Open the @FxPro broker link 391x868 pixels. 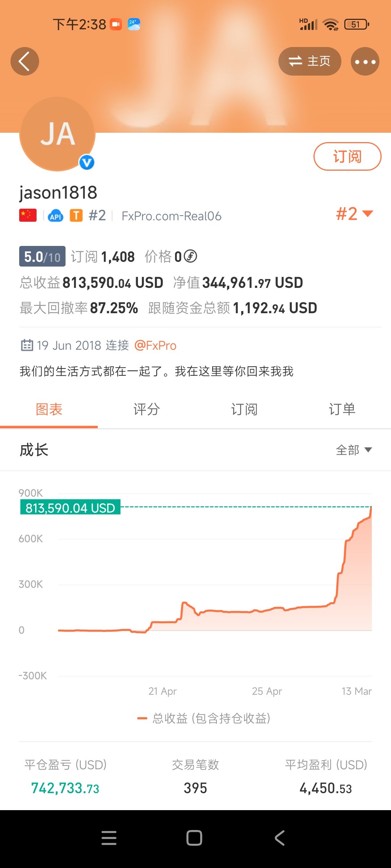pos(155,345)
